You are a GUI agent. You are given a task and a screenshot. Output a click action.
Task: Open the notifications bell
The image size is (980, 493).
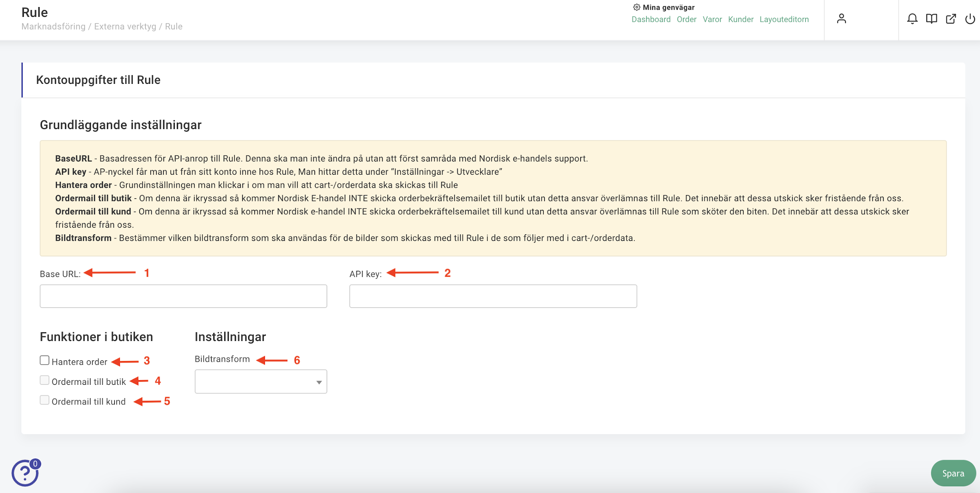tap(912, 19)
